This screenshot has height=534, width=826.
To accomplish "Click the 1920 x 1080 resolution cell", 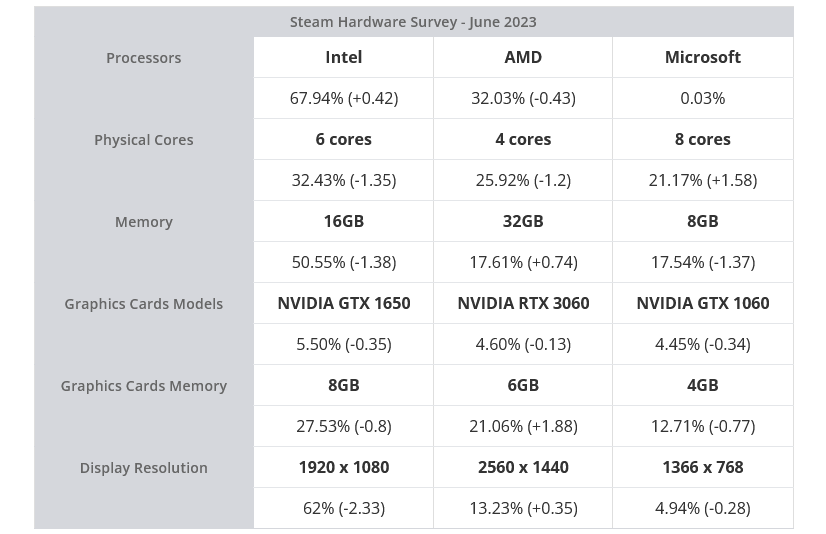I will pyautogui.click(x=344, y=467).
